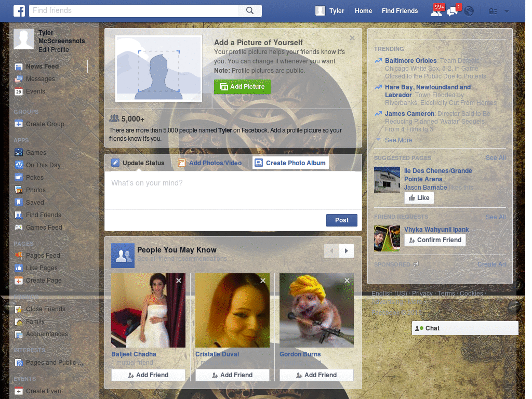The width and height of the screenshot is (532, 399).
Task: Open Events calendar icon in sidebar
Action: 19,91
